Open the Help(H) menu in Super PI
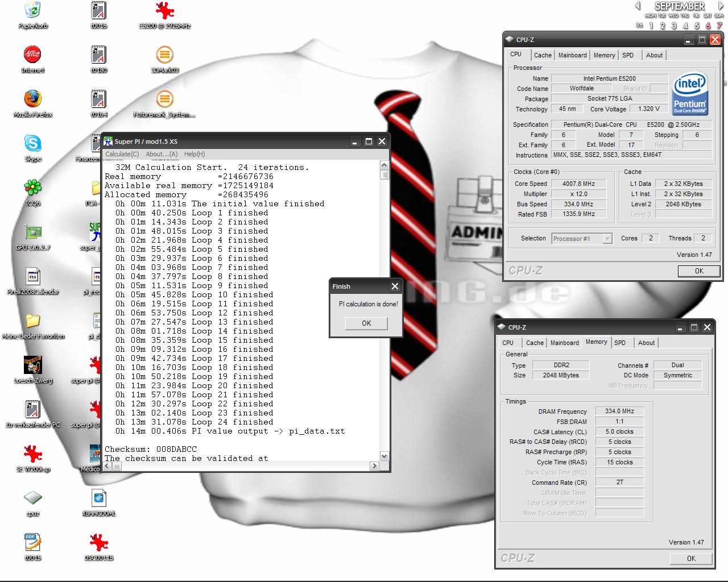The width and height of the screenshot is (728, 582). tap(195, 154)
